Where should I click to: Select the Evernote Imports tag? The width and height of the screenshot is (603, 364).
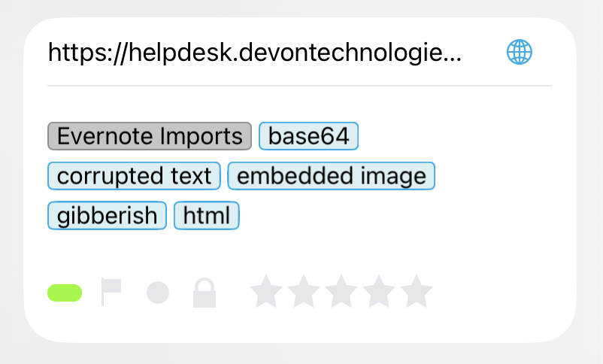[x=150, y=136]
